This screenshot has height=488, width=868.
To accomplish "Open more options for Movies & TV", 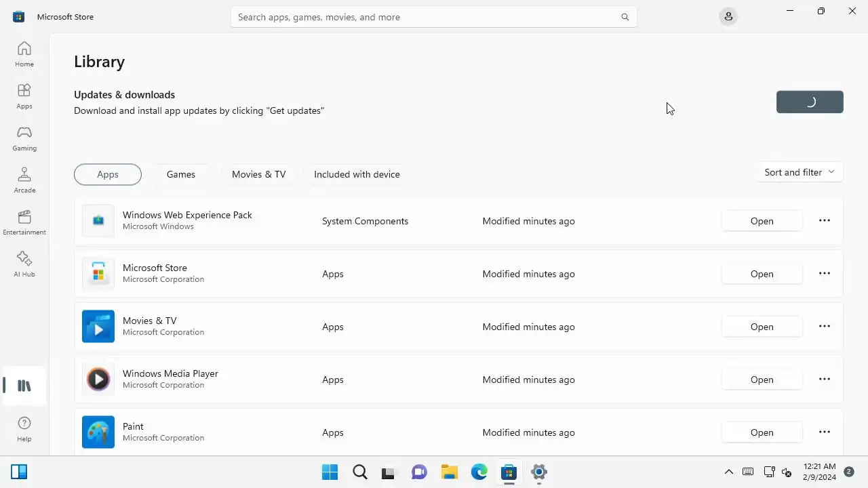I will click(x=825, y=326).
